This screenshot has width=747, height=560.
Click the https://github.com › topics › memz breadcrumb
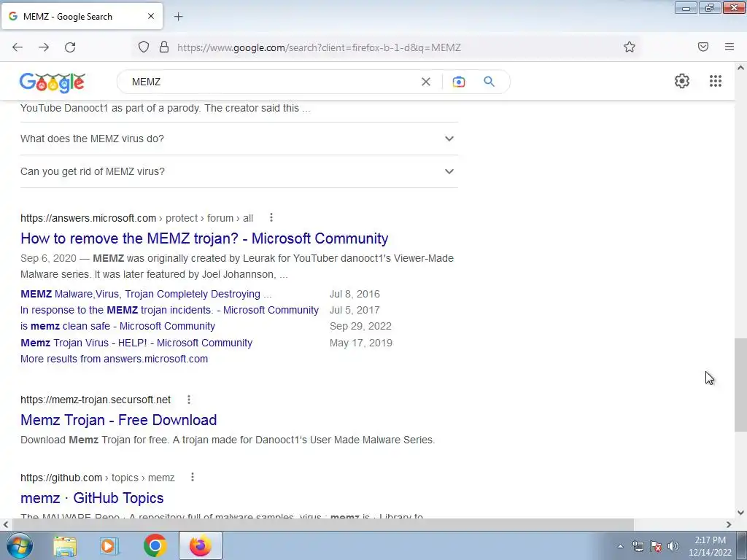pyautogui.click(x=98, y=478)
